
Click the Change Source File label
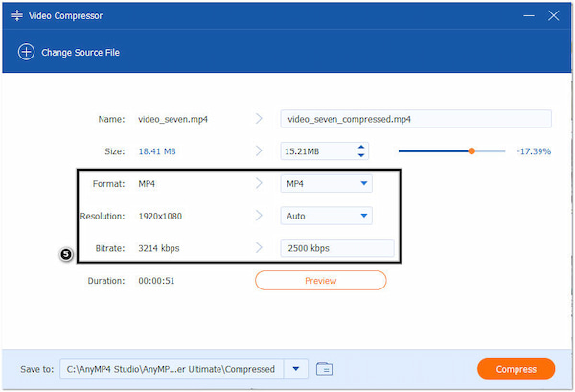pos(80,52)
